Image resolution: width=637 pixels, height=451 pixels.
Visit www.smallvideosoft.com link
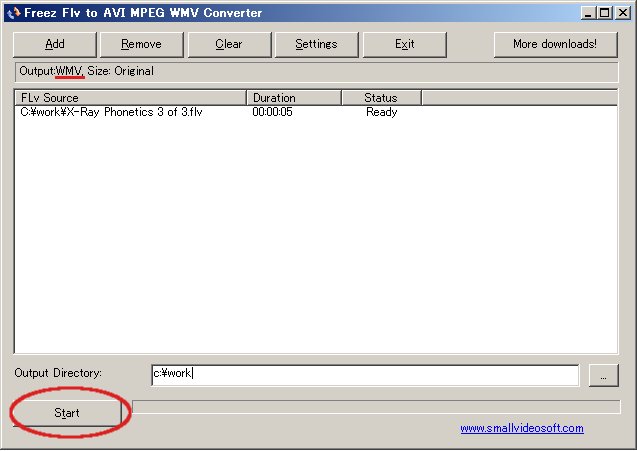click(x=522, y=428)
